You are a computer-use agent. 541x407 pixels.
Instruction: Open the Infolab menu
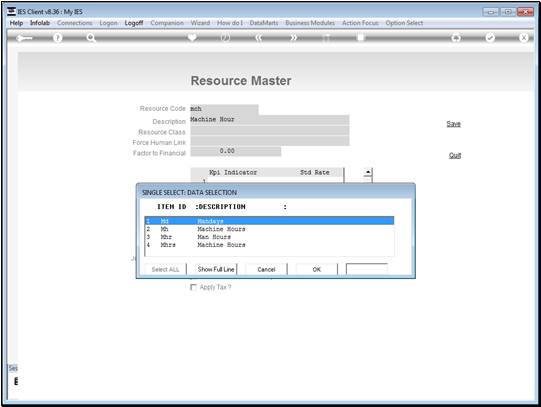click(x=40, y=23)
